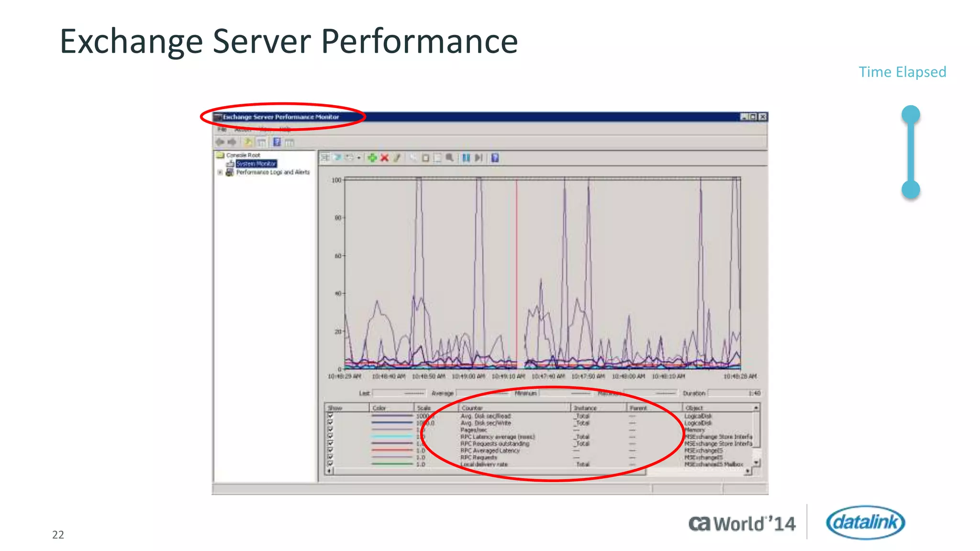Image resolution: width=980 pixels, height=551 pixels.
Task: Click the Console Root folder icon
Action: pyautogui.click(x=220, y=155)
